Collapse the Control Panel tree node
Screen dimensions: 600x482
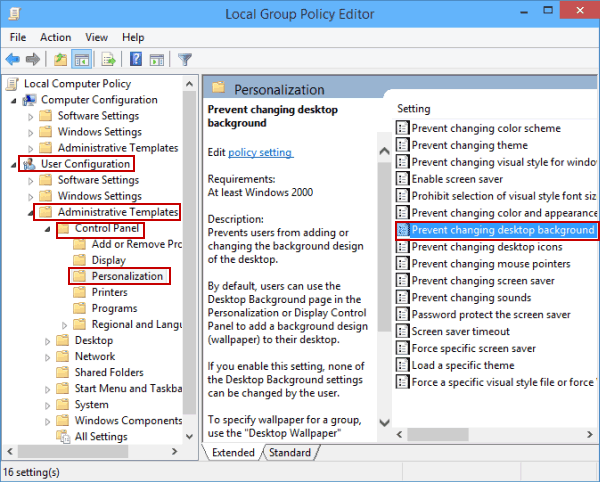click(x=47, y=229)
